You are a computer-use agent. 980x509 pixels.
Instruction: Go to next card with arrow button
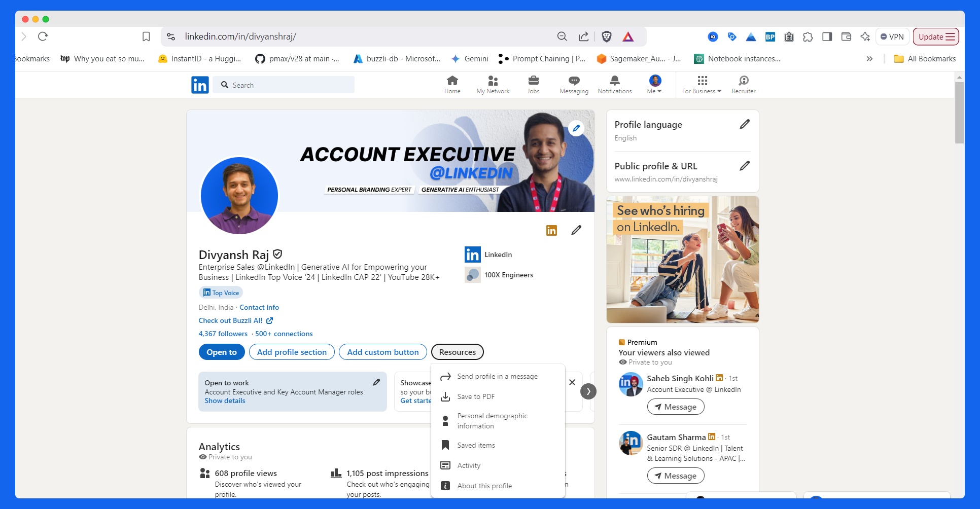pyautogui.click(x=588, y=391)
